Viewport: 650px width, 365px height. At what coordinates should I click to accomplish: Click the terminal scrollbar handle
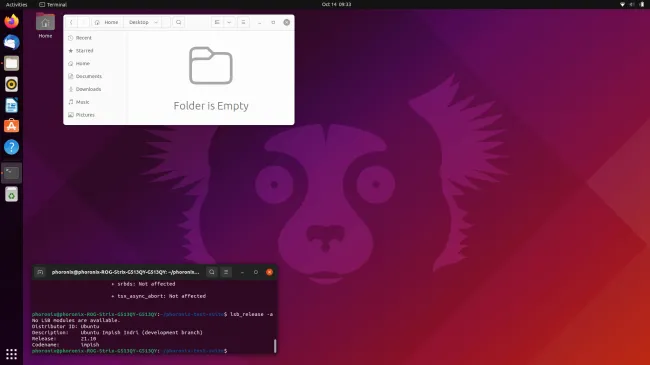click(x=275, y=346)
